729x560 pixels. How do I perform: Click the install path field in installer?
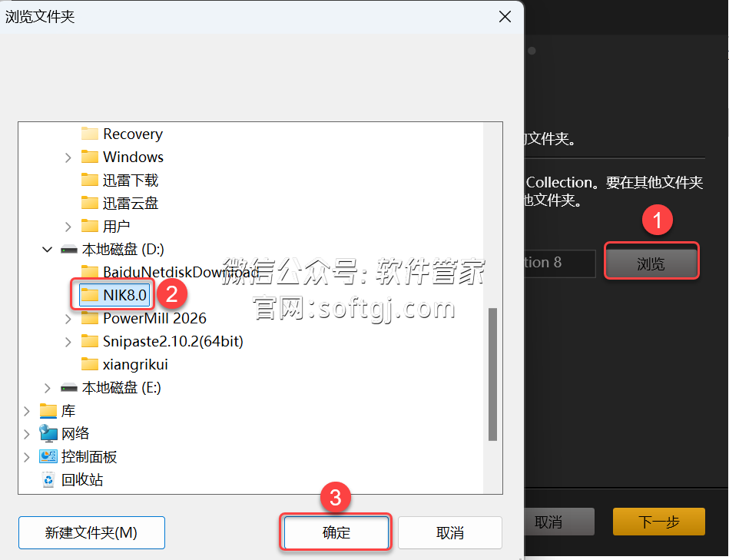560,263
